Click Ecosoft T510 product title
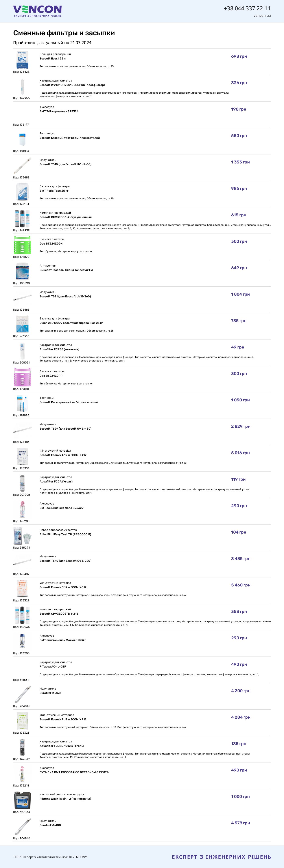The height and width of the screenshot is (868, 284). pos(65,164)
